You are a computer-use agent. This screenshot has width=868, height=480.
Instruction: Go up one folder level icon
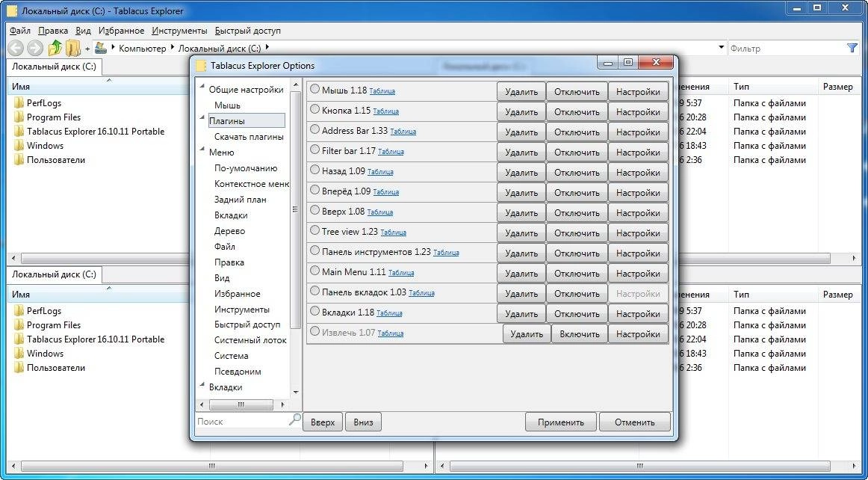(55, 49)
